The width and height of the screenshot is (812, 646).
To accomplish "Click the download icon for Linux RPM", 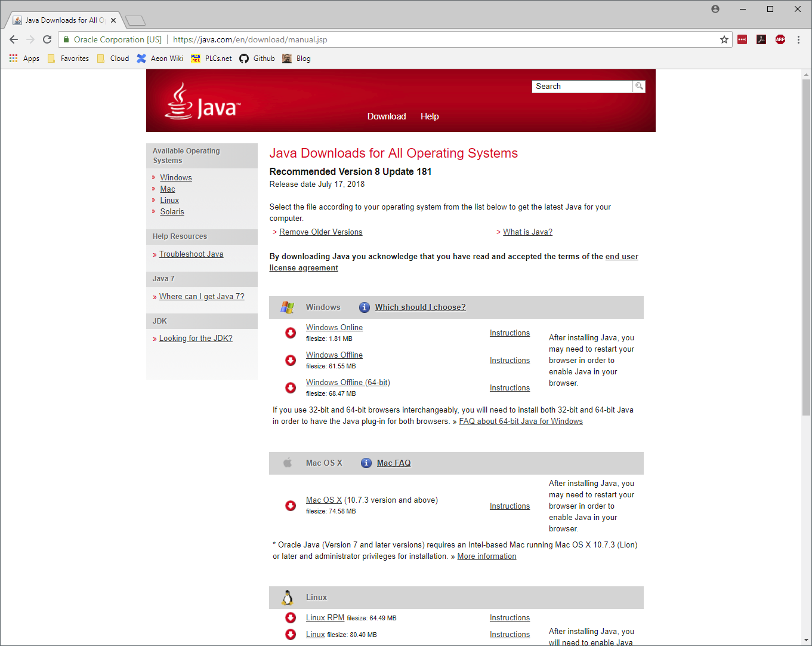I will [291, 618].
